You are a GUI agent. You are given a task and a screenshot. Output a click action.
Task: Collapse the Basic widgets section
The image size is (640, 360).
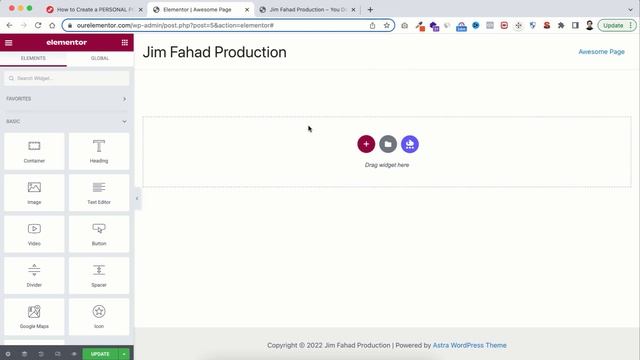click(x=67, y=121)
